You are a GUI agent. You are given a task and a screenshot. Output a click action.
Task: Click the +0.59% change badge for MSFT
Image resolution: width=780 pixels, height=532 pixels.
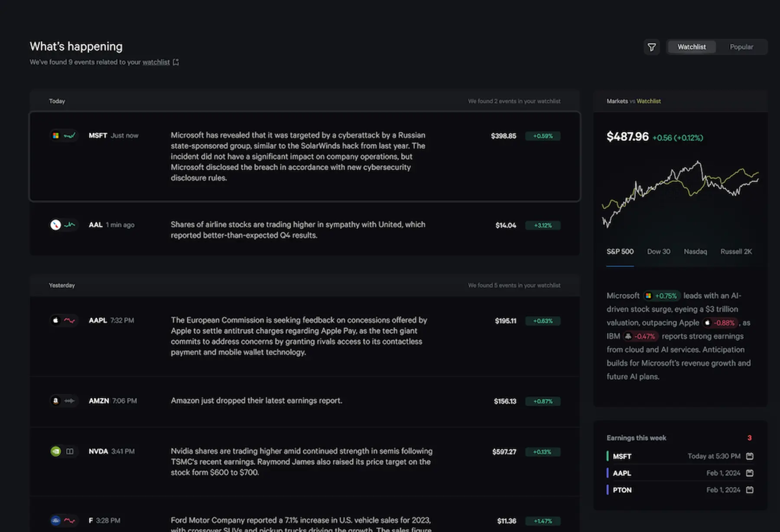click(x=543, y=136)
